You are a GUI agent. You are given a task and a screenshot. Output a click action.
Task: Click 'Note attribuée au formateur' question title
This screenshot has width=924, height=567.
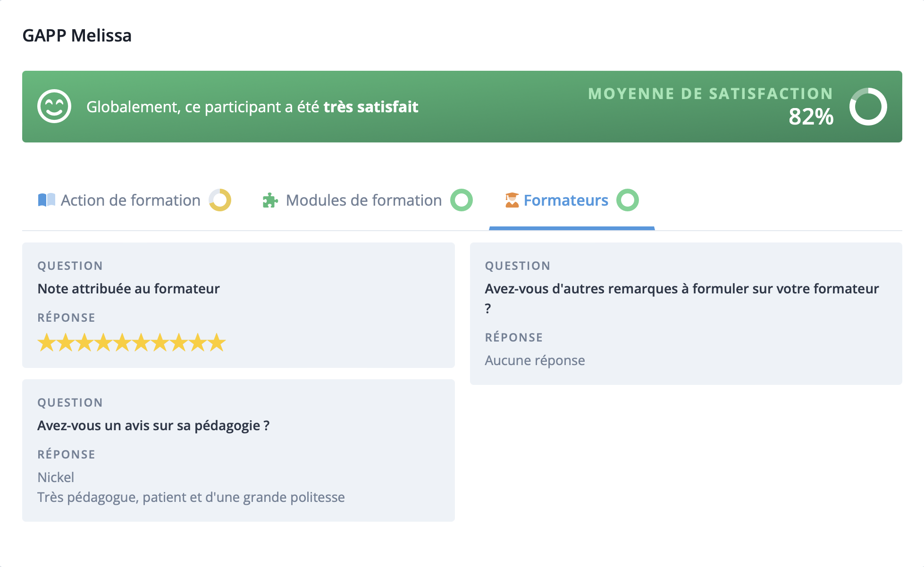pyautogui.click(x=128, y=289)
